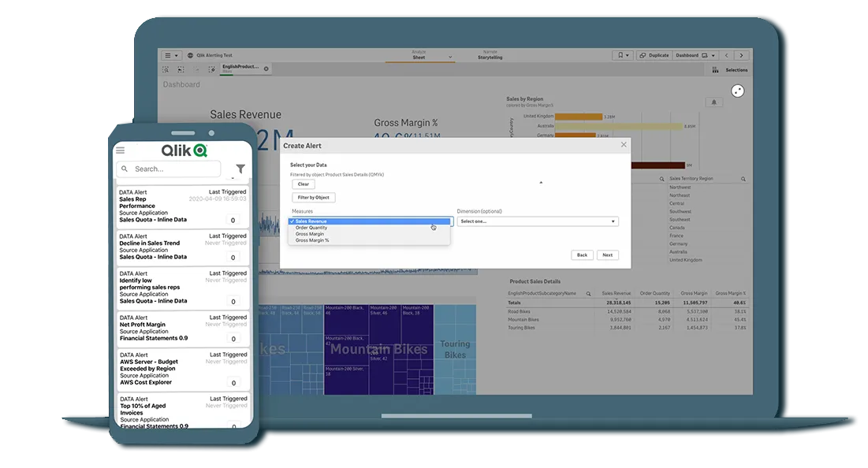
Task: Remove the EnglishProduct selection chip
Action: (266, 69)
